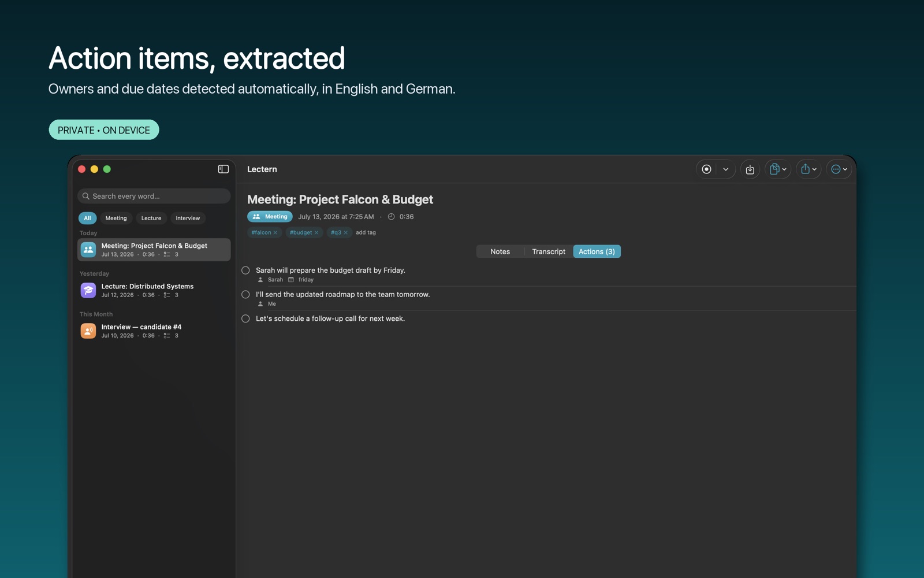
Task: Click the Lectern title in toolbar
Action: pyautogui.click(x=262, y=169)
